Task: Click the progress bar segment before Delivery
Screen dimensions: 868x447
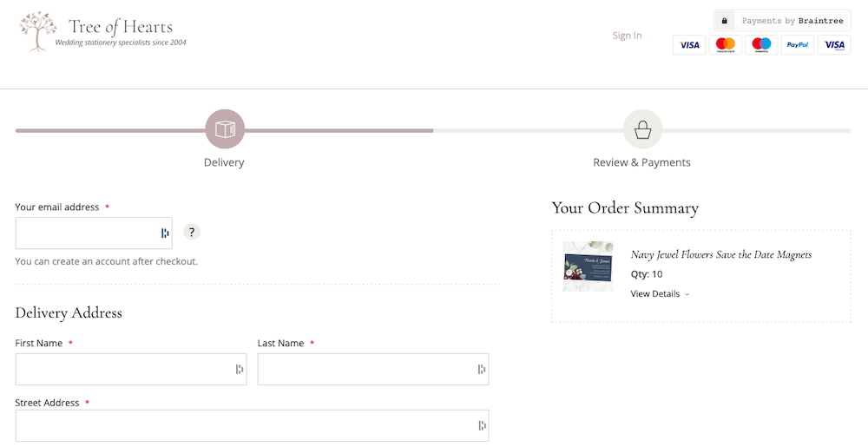Action: pyautogui.click(x=111, y=130)
